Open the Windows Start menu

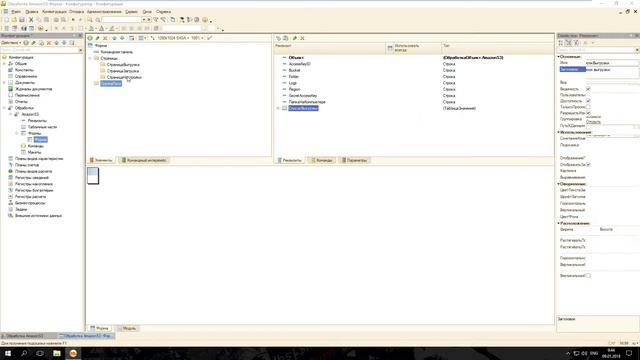(x=8, y=353)
